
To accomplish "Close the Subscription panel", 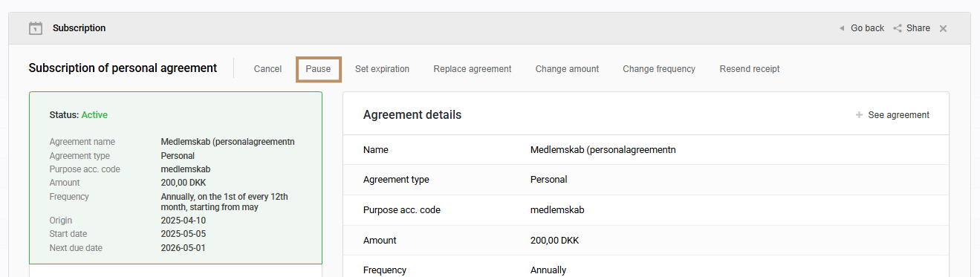I will click(x=943, y=28).
